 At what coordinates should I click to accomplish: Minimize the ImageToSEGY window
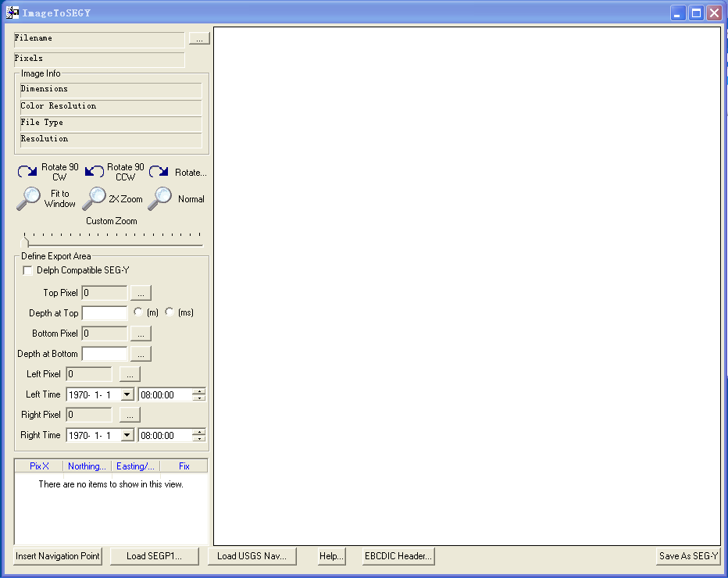coord(678,13)
